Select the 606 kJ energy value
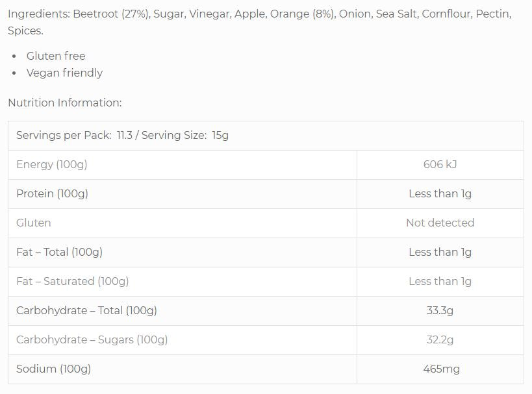The width and height of the screenshot is (532, 394). click(x=440, y=165)
